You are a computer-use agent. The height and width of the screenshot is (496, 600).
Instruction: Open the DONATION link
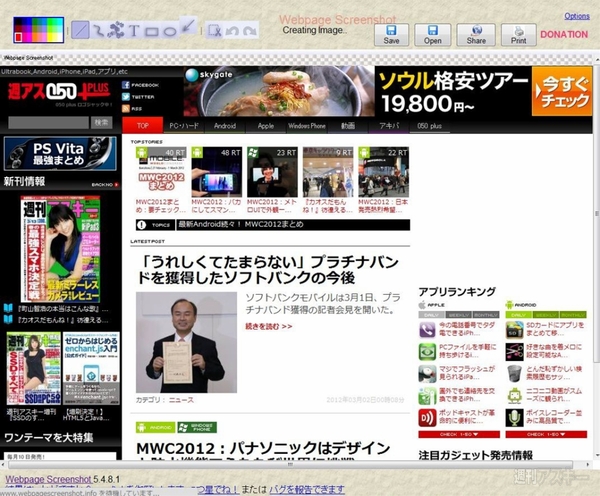(x=564, y=34)
